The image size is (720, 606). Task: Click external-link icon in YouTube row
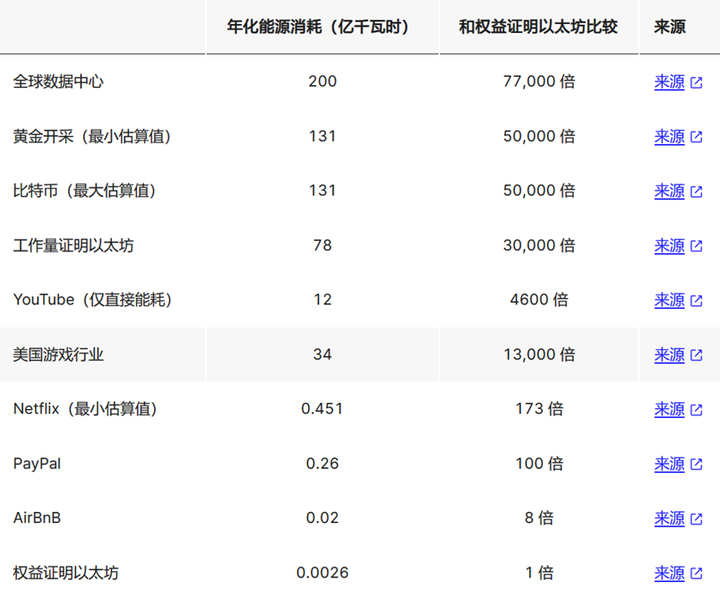(697, 301)
